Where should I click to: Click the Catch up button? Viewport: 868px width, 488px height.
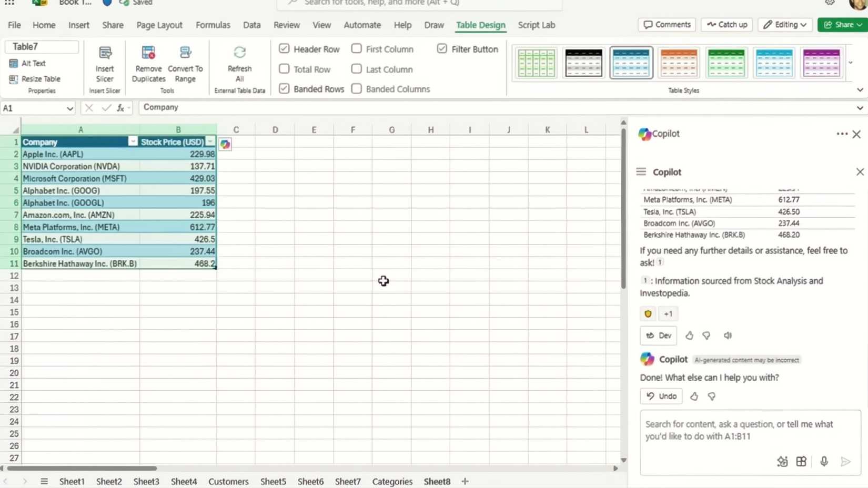(726, 24)
